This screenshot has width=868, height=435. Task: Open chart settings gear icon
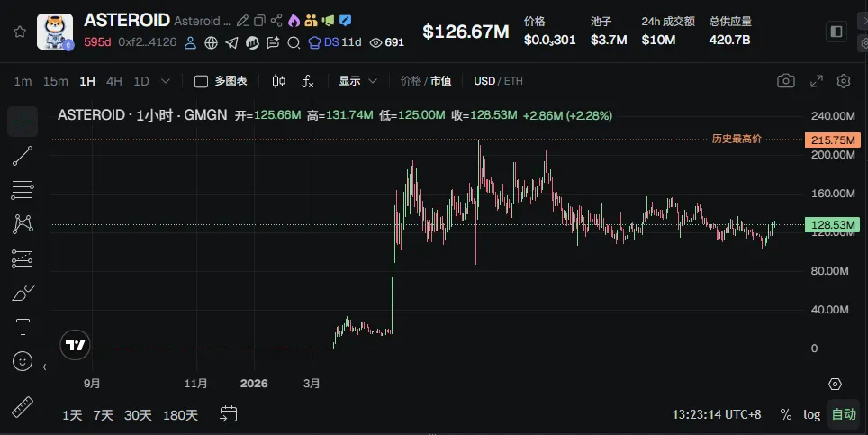tap(844, 81)
